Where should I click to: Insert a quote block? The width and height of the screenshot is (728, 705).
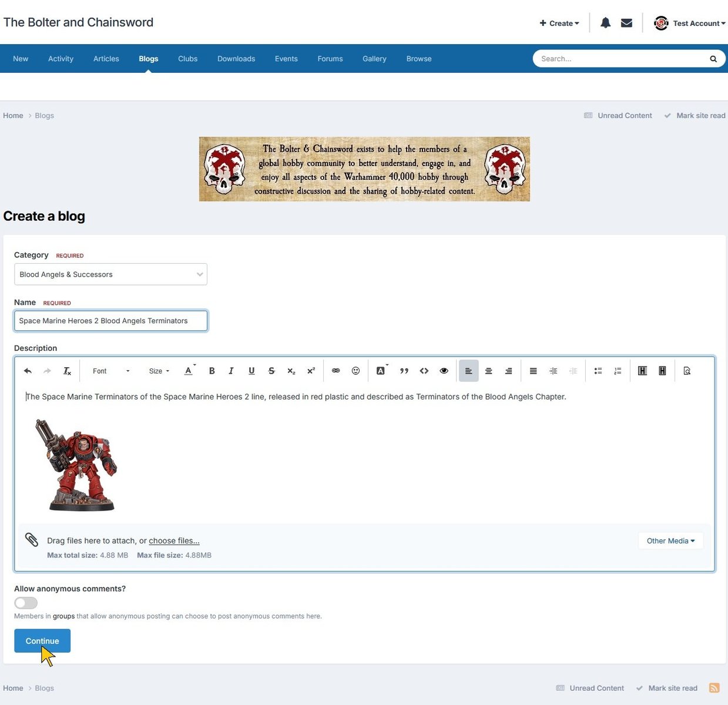(404, 371)
